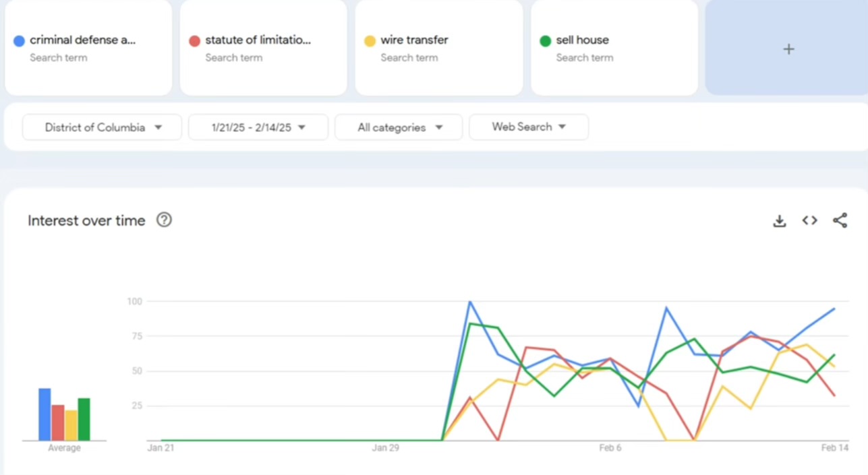Edit the sell house search term
This screenshot has width=868, height=475.
click(x=582, y=40)
